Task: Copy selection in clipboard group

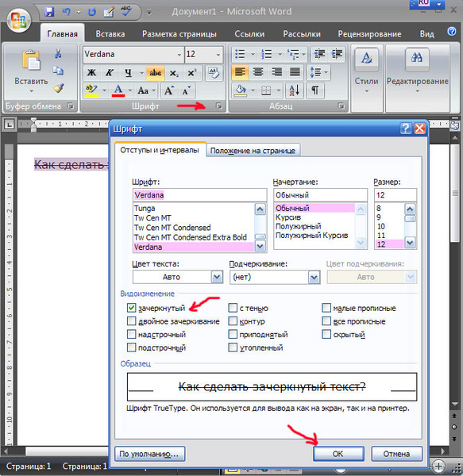Action: [x=58, y=71]
